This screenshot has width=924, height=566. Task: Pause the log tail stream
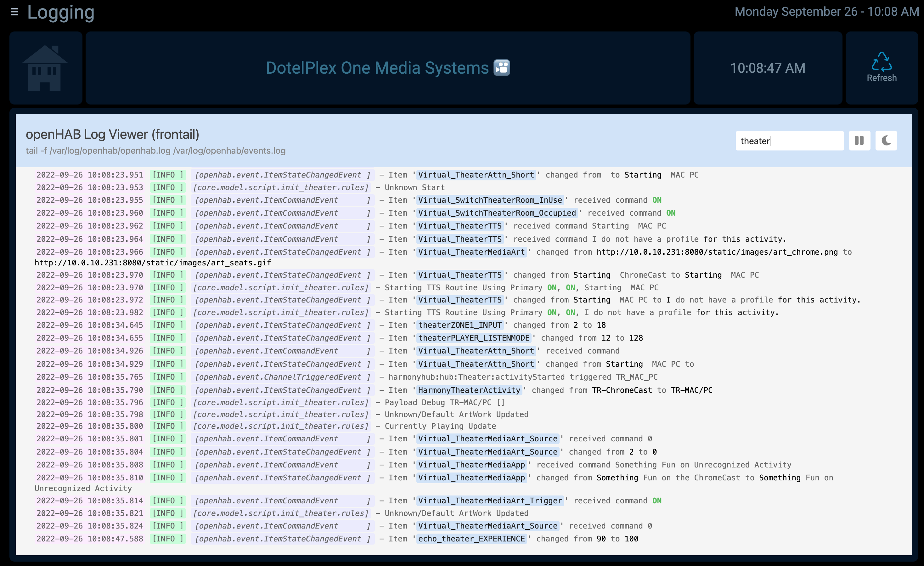pos(859,141)
